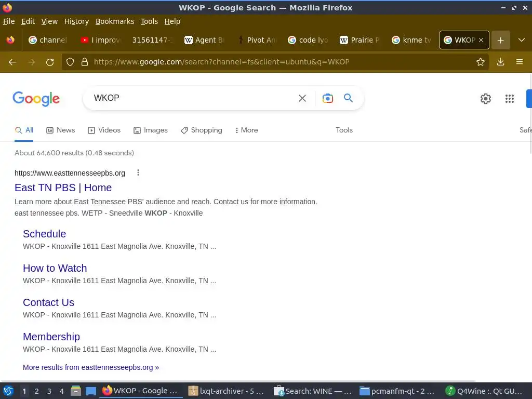Switch to the Pivot An tab
The height and width of the screenshot is (399, 532).
[x=257, y=40]
